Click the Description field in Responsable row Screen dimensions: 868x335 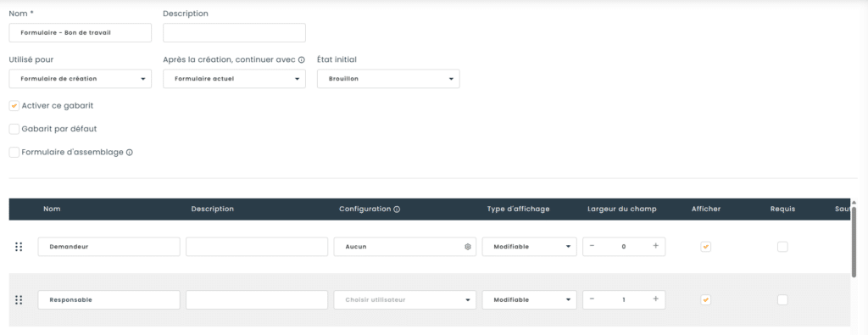(257, 299)
